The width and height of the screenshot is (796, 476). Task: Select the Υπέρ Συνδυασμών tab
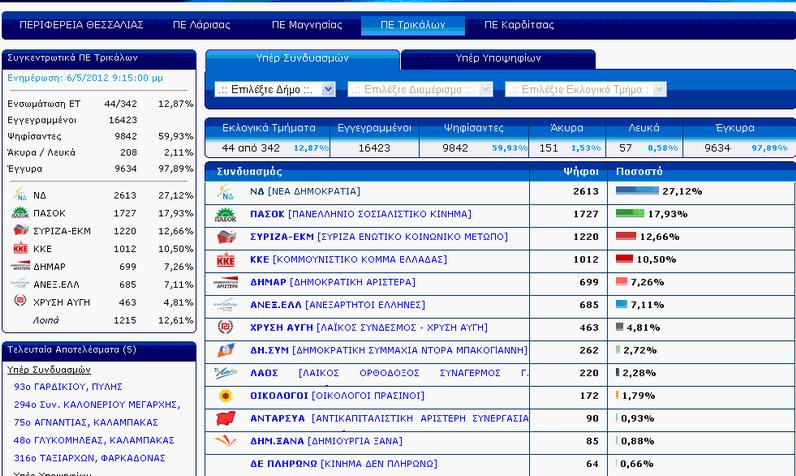coord(303,59)
